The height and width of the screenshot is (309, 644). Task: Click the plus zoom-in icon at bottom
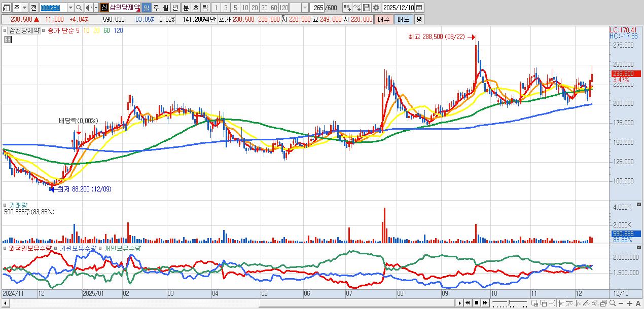pyautogui.click(x=630, y=303)
